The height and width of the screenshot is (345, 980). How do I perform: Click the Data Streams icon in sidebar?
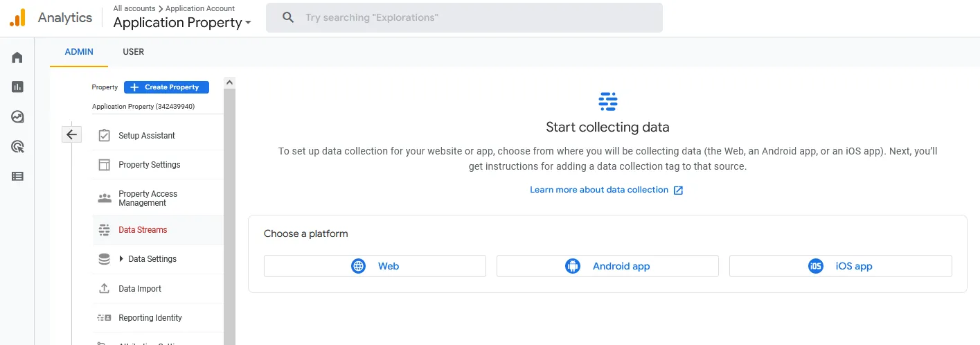click(105, 229)
